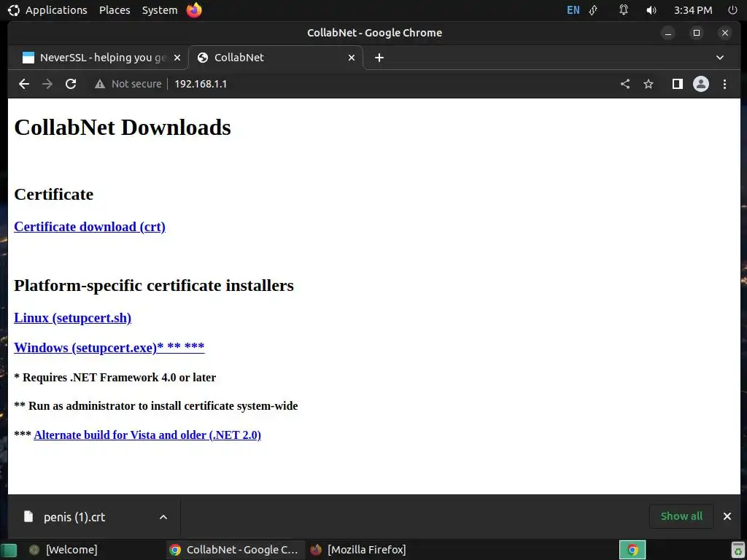
Task: Minimize the Chrome window
Action: click(x=668, y=33)
